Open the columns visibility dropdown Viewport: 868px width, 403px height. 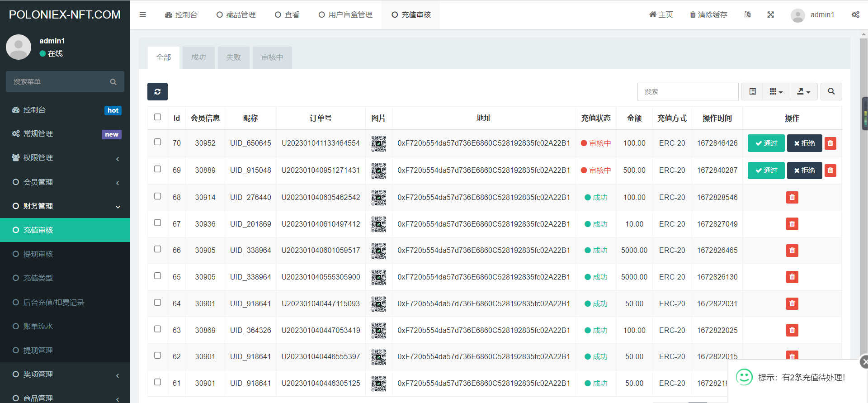tap(776, 91)
